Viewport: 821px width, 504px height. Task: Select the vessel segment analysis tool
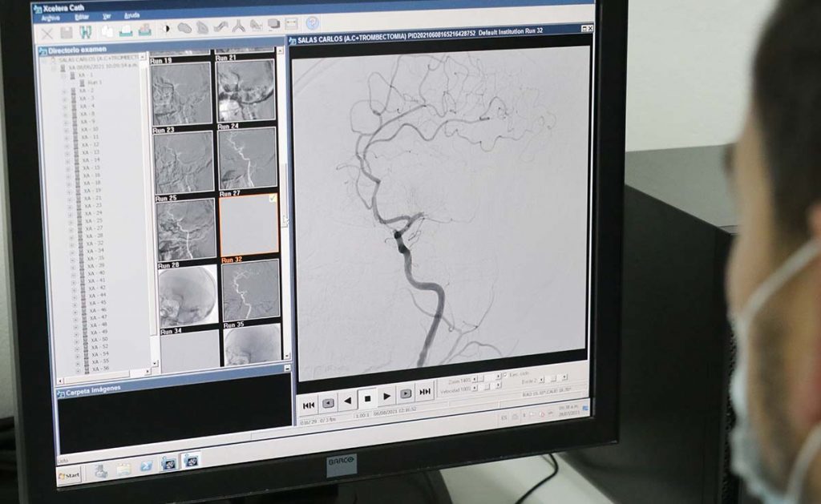pos(220,26)
